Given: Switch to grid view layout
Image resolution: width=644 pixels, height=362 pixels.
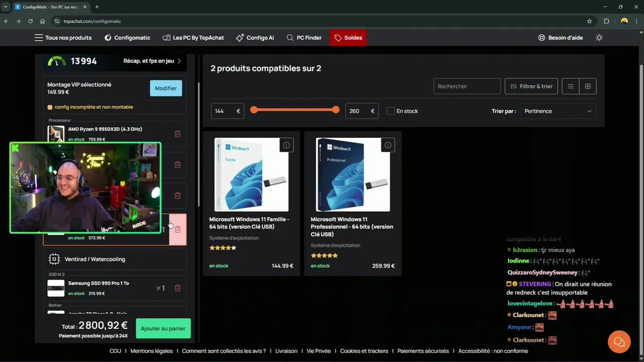Looking at the screenshot, I should point(588,86).
